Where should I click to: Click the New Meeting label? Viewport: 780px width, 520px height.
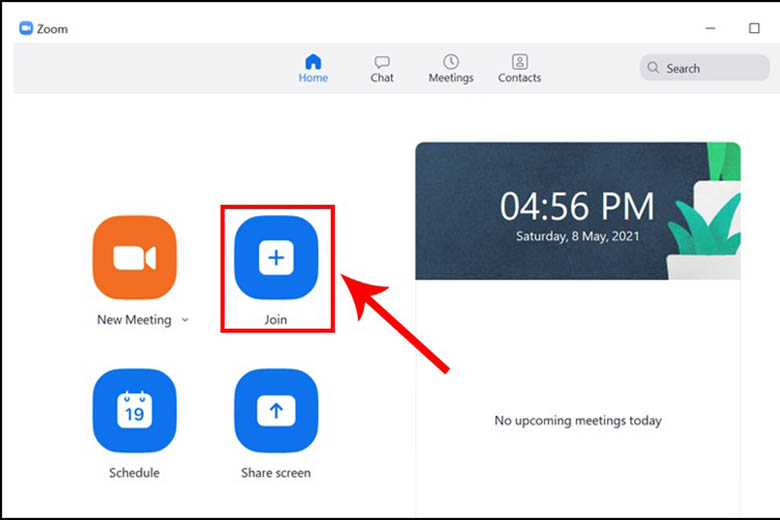(134, 319)
